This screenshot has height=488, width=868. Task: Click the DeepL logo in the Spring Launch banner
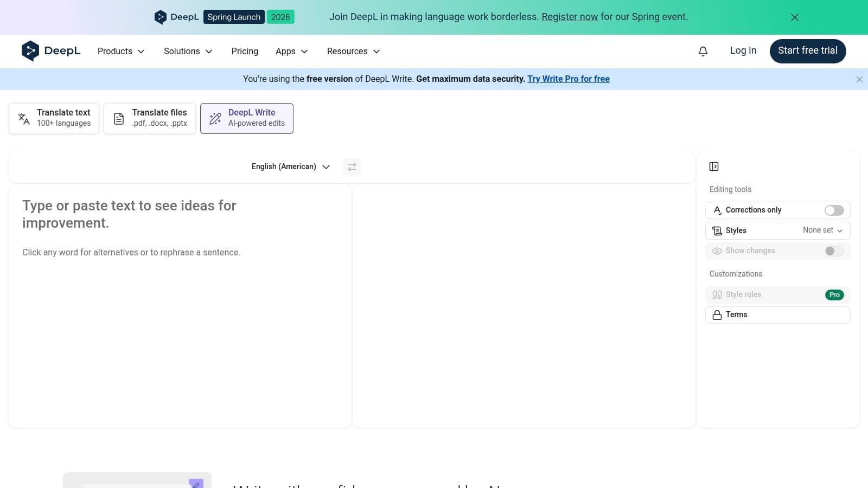pyautogui.click(x=176, y=17)
